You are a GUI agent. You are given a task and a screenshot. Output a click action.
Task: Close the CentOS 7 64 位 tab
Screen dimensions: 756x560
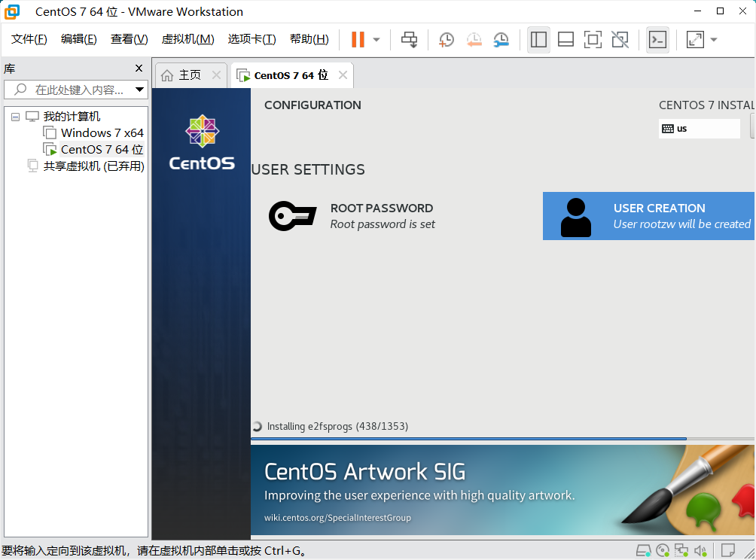click(x=343, y=75)
